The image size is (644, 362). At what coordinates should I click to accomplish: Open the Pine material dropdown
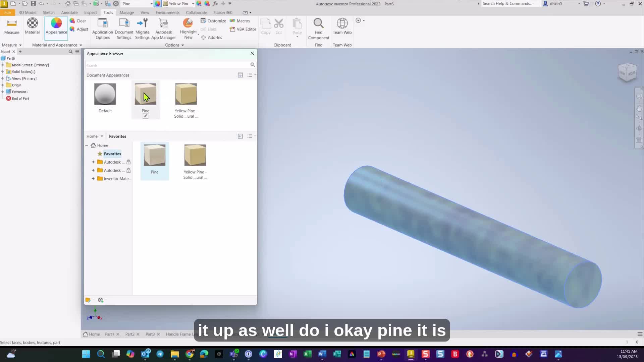pos(151,4)
